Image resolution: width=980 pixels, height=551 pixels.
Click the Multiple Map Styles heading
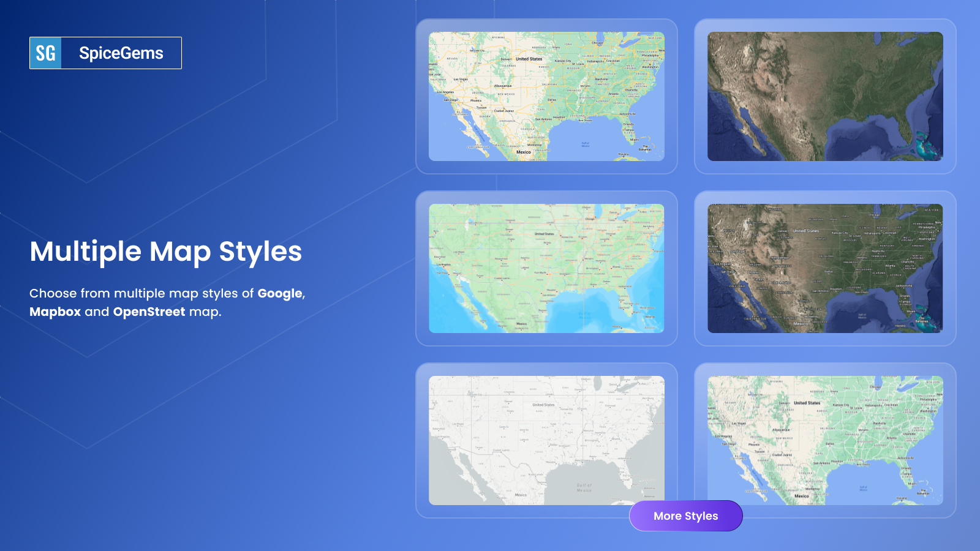pyautogui.click(x=165, y=252)
